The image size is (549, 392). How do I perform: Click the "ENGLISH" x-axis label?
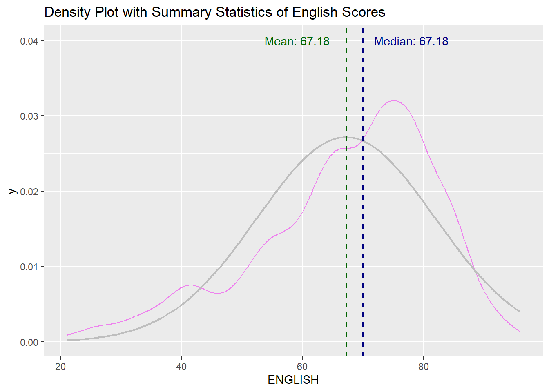pos(293,380)
